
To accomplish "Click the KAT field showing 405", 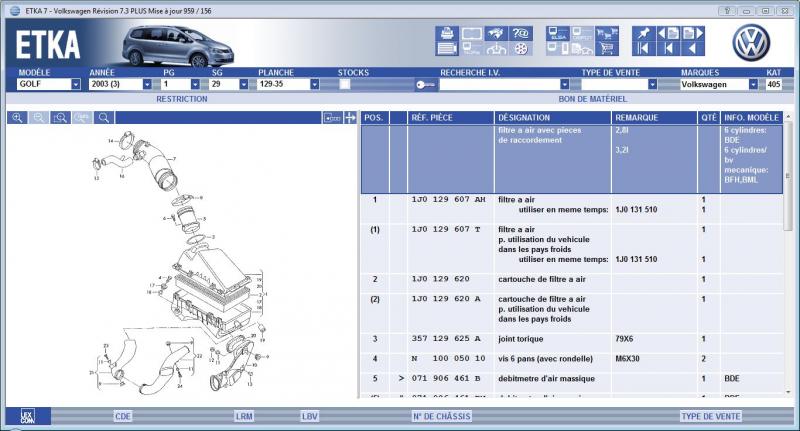I will pyautogui.click(x=773, y=84).
